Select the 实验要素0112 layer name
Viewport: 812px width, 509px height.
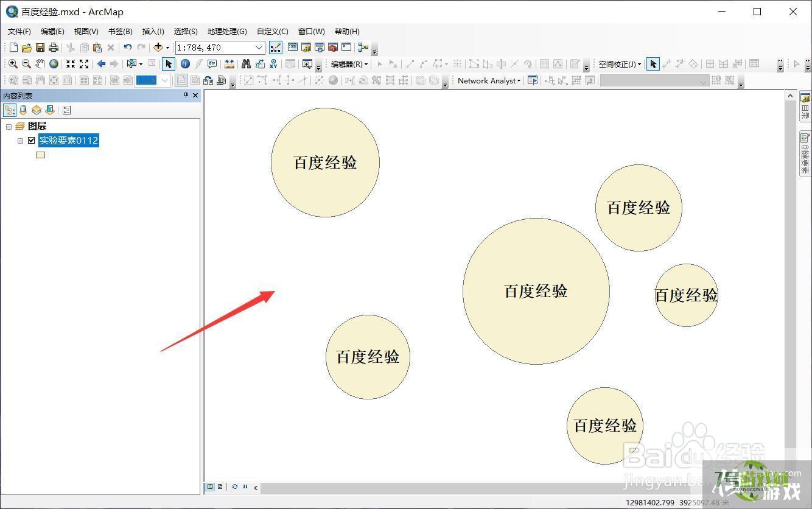click(x=69, y=141)
